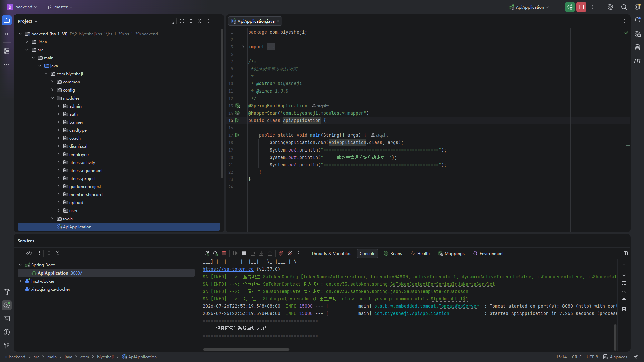Screen dimensions: 644x362
Task: Click the console horizontal scrollbar
Action: pyautogui.click(x=246, y=349)
